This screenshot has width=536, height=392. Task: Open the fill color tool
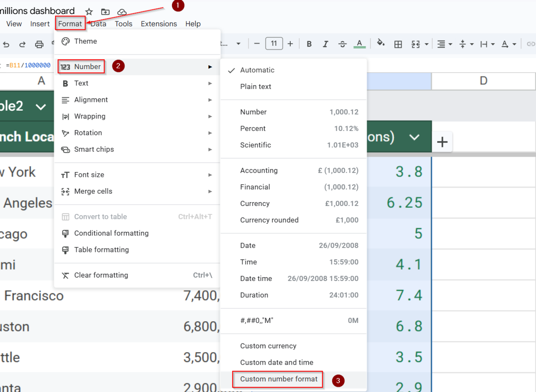tap(381, 44)
